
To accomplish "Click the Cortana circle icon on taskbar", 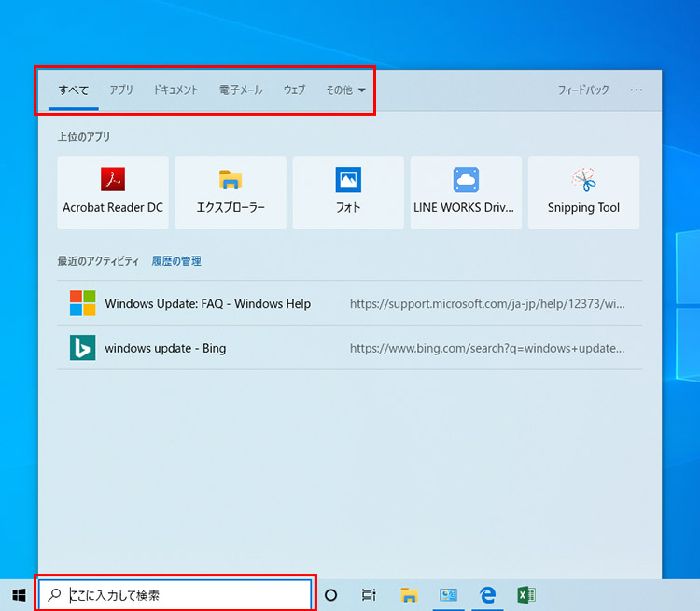I will tap(330, 594).
